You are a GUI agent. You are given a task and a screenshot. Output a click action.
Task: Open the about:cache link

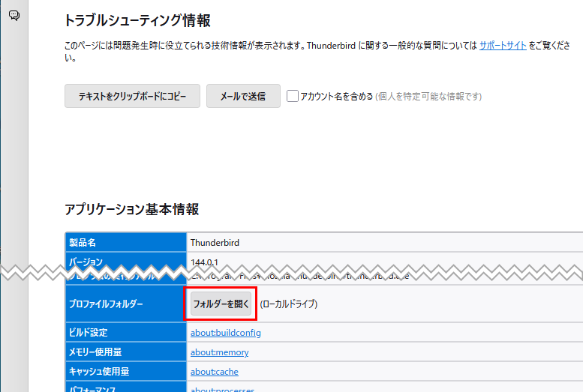pyautogui.click(x=214, y=372)
